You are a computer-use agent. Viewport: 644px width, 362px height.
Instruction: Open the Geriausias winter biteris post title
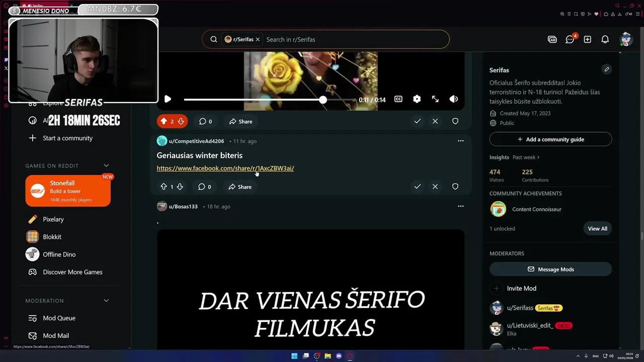click(200, 155)
